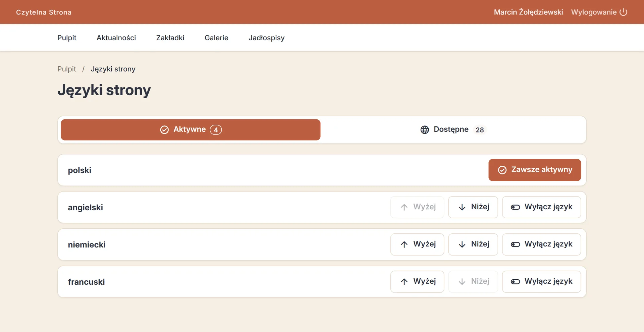Click checkmark icon in Zawsze aktywny button
Viewport: 644px width, 332px height.
coord(502,170)
